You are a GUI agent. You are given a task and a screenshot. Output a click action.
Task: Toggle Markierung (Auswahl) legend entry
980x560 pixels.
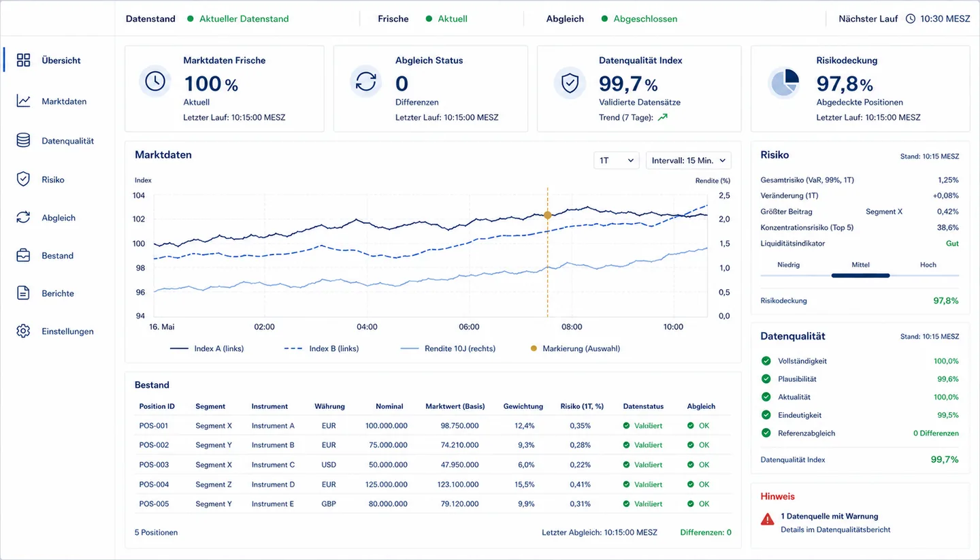point(575,348)
